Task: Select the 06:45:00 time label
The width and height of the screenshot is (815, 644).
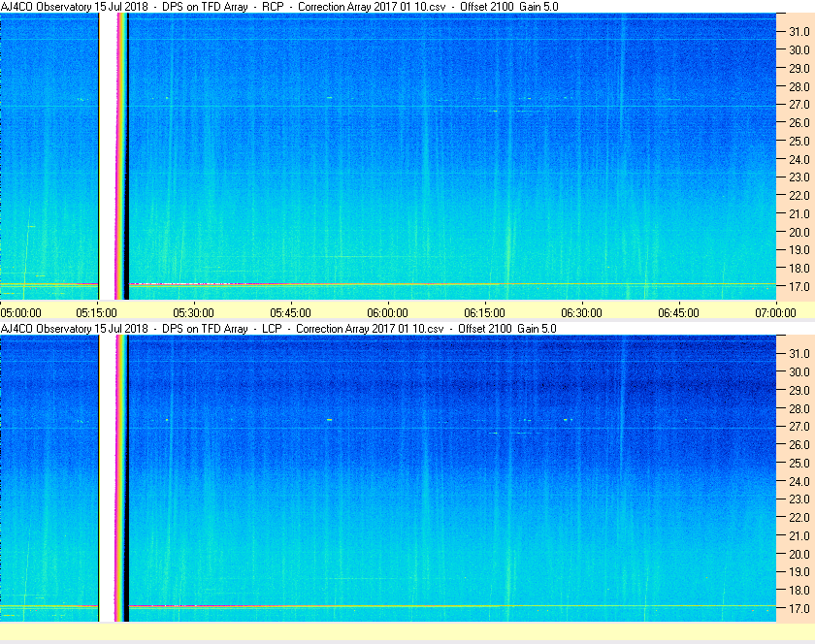Action: (679, 313)
